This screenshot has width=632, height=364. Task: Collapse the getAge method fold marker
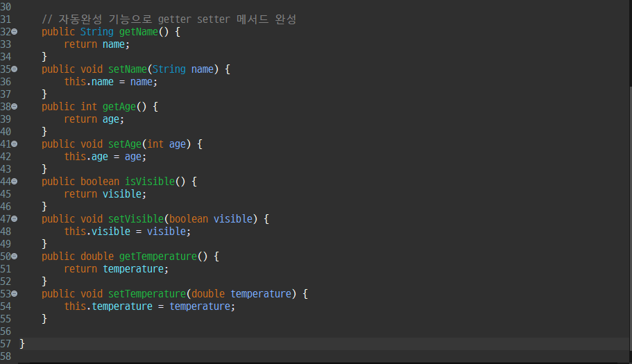15,106
